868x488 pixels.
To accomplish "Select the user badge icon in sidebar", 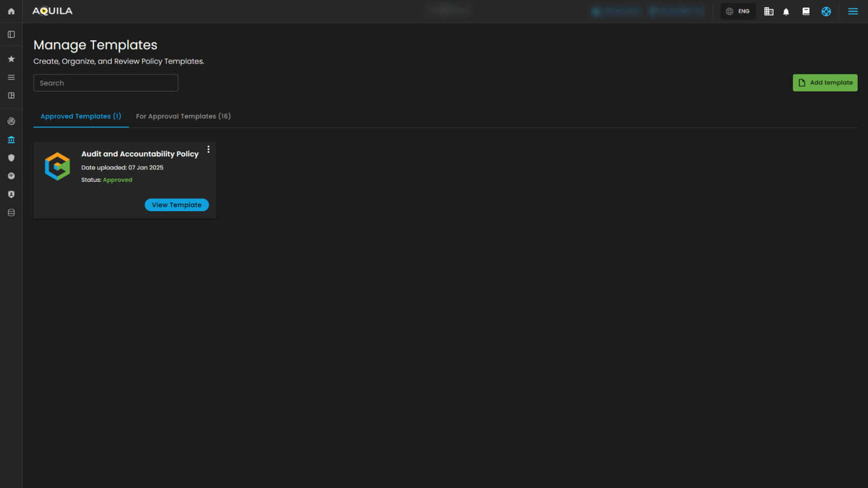I will pyautogui.click(x=11, y=194).
